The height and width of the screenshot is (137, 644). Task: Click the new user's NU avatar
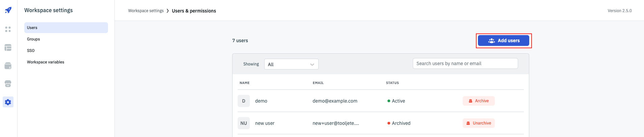(244, 123)
